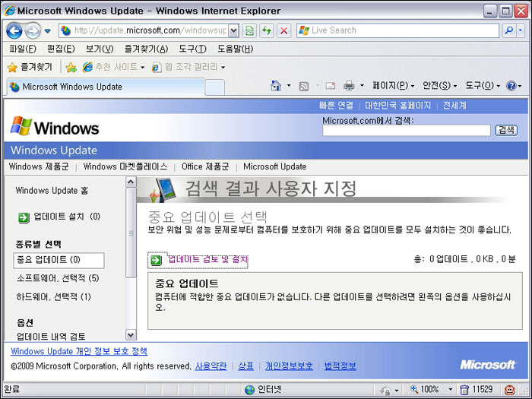Open the search provider dropdown arrow
The image size is (532, 399).
521,30
